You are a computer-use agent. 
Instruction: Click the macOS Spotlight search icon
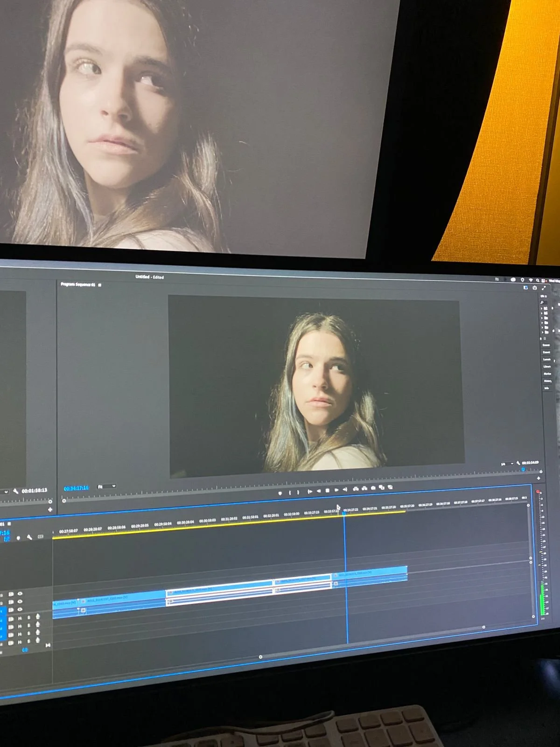pos(538,280)
